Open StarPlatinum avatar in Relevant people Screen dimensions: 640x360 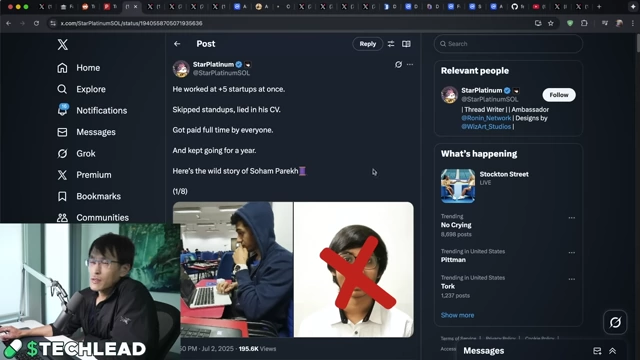(449, 95)
